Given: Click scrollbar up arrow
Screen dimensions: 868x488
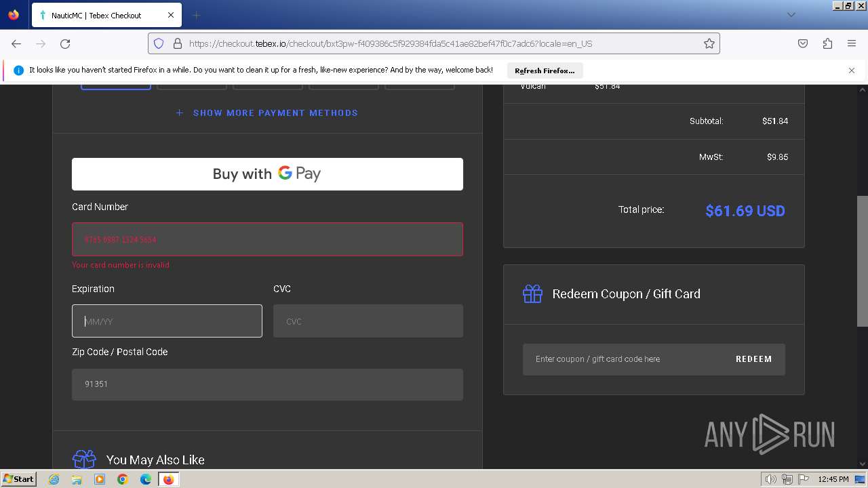Looking at the screenshot, I should pos(862,90).
